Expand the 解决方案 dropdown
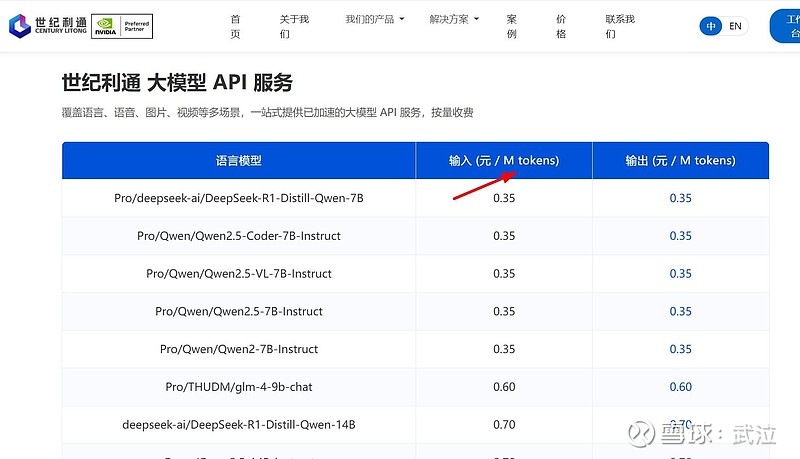 click(454, 19)
